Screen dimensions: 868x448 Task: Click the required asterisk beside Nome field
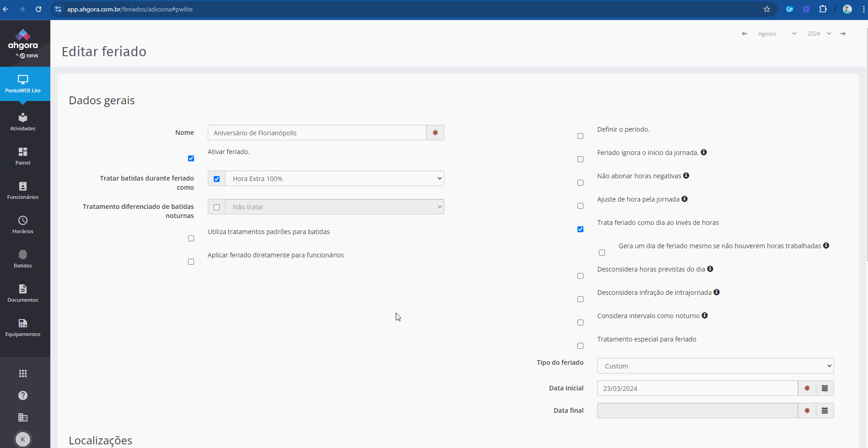tap(435, 133)
